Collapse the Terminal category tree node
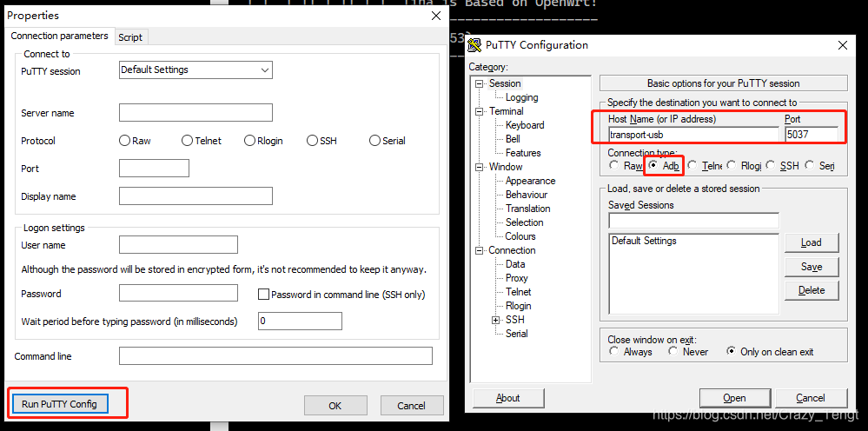 (x=480, y=111)
